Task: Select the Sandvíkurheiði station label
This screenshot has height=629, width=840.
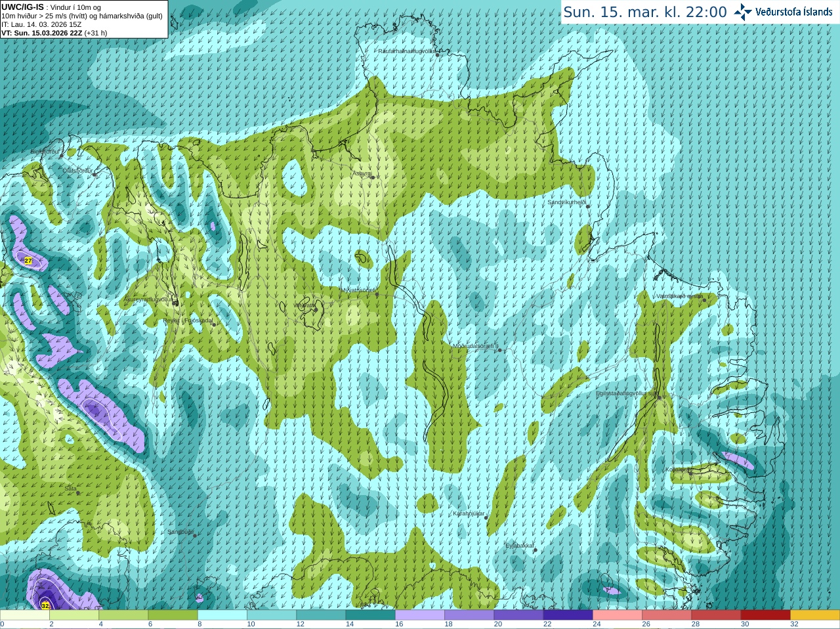Action: (x=566, y=202)
